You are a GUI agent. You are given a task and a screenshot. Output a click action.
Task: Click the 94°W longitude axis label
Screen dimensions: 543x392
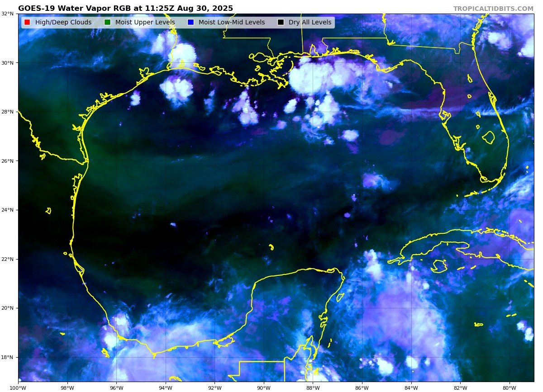point(166,387)
